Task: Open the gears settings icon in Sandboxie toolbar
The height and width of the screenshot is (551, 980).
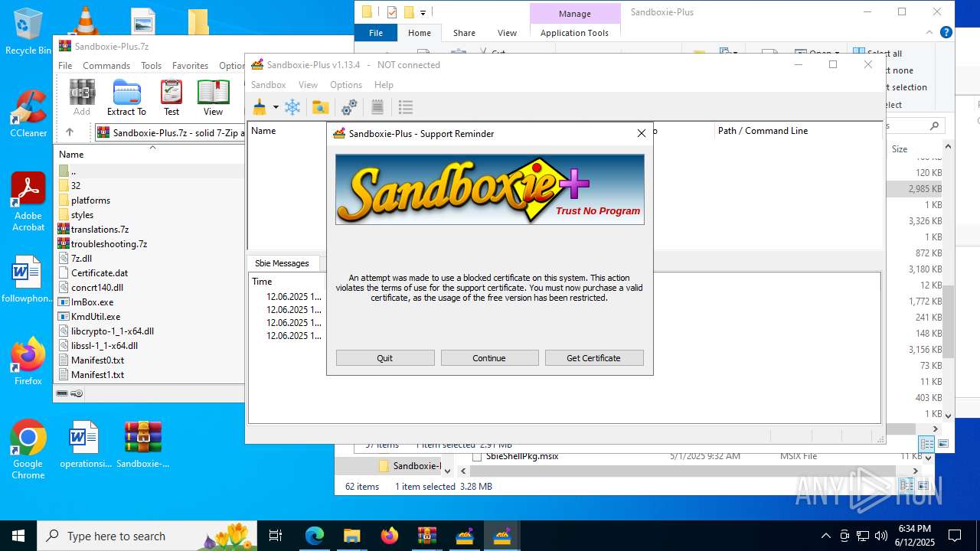Action: tap(349, 107)
